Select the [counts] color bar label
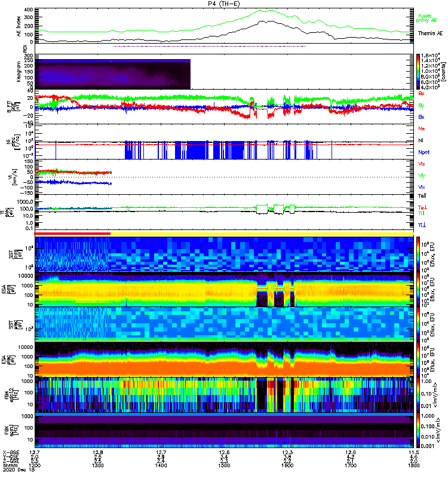 click(444, 72)
